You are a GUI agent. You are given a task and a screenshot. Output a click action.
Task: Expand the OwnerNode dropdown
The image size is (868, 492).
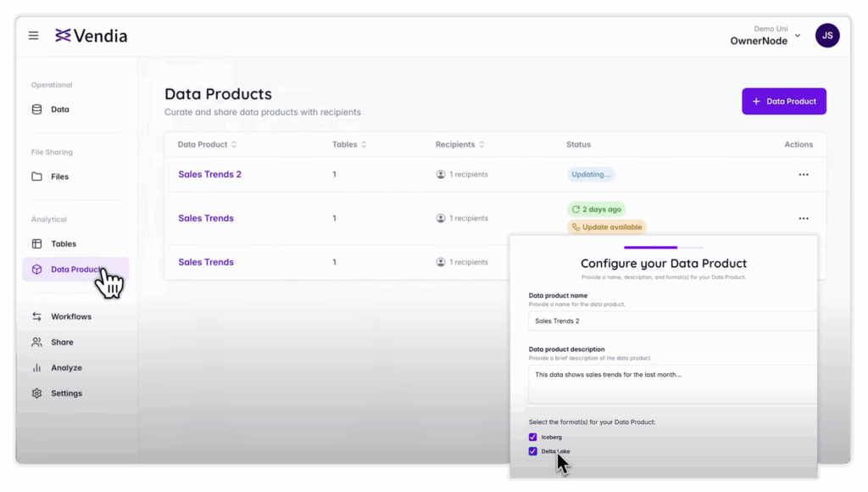click(797, 36)
